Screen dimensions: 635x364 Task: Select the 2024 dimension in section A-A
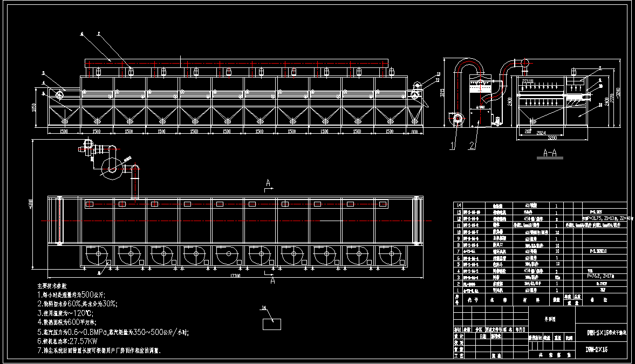(541, 133)
